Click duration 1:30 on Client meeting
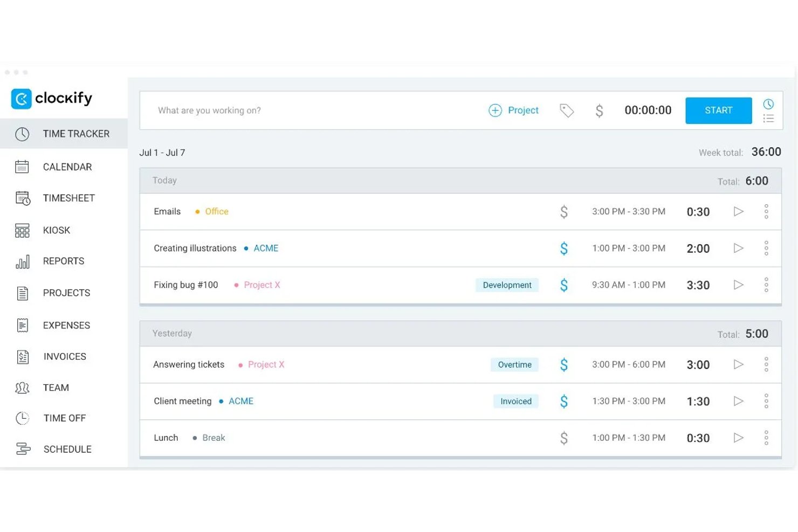 698,402
